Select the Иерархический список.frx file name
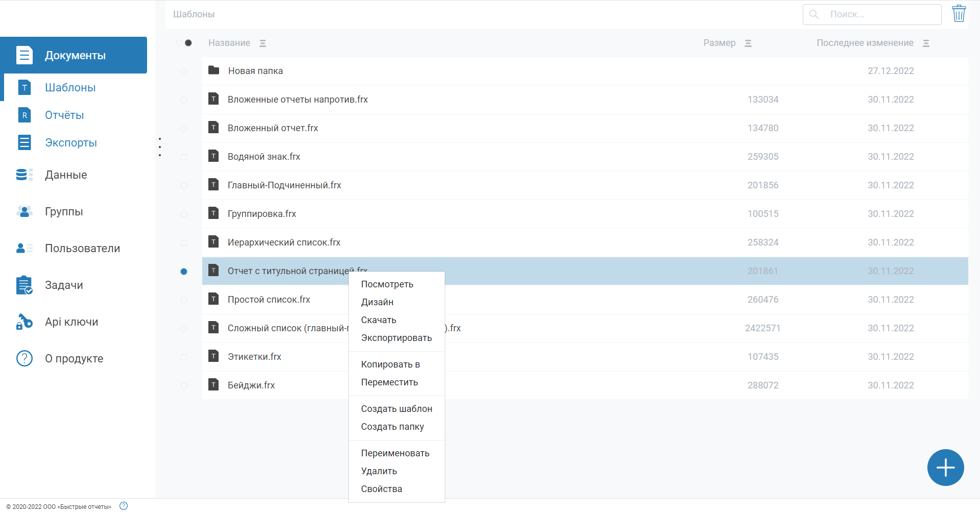 tap(284, 242)
